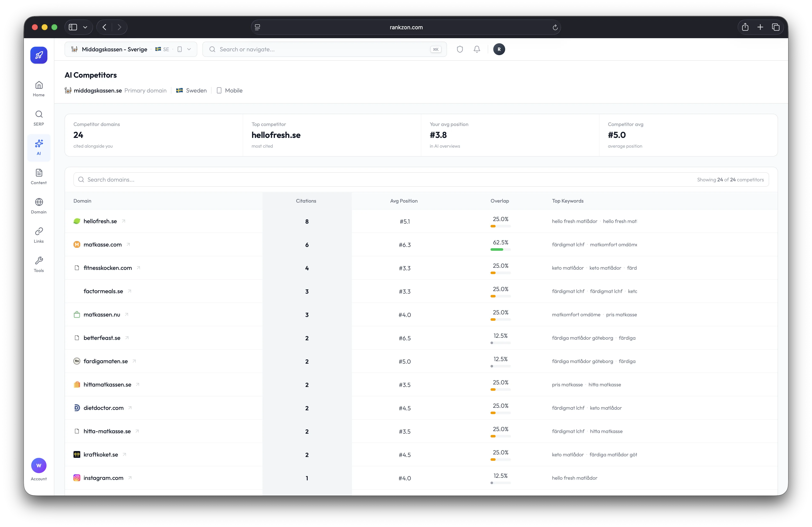Open the kraftkoket.se domain link

pos(101,454)
